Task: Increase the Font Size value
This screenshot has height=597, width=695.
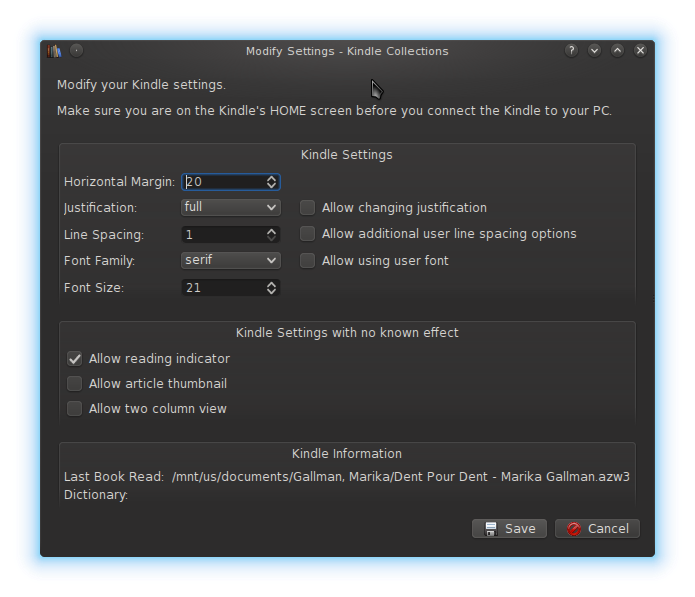Action: [272, 284]
